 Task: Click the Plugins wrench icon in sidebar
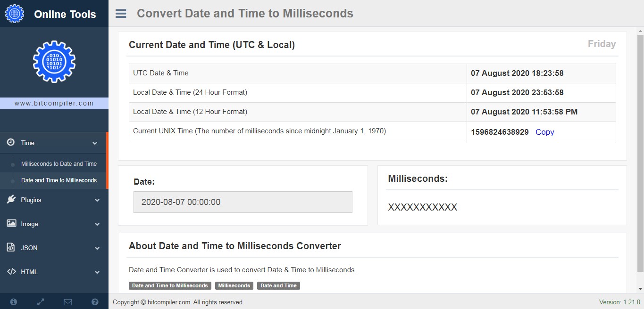[x=11, y=200]
